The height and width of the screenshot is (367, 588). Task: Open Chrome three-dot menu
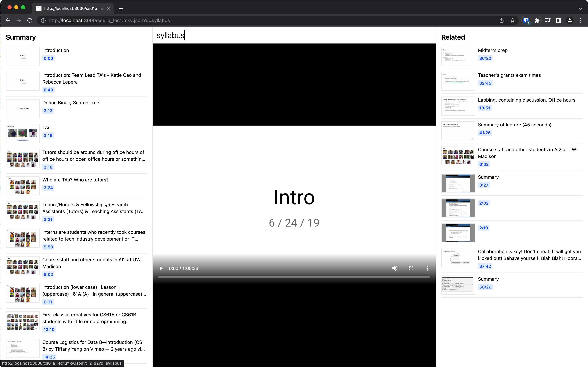click(581, 20)
